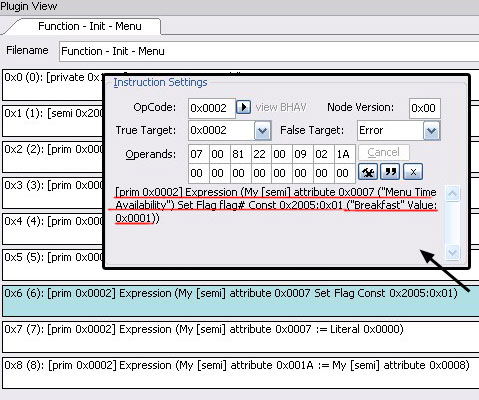The width and height of the screenshot is (479, 400).
Task: Click the quotation marks comment icon
Action: (x=390, y=172)
